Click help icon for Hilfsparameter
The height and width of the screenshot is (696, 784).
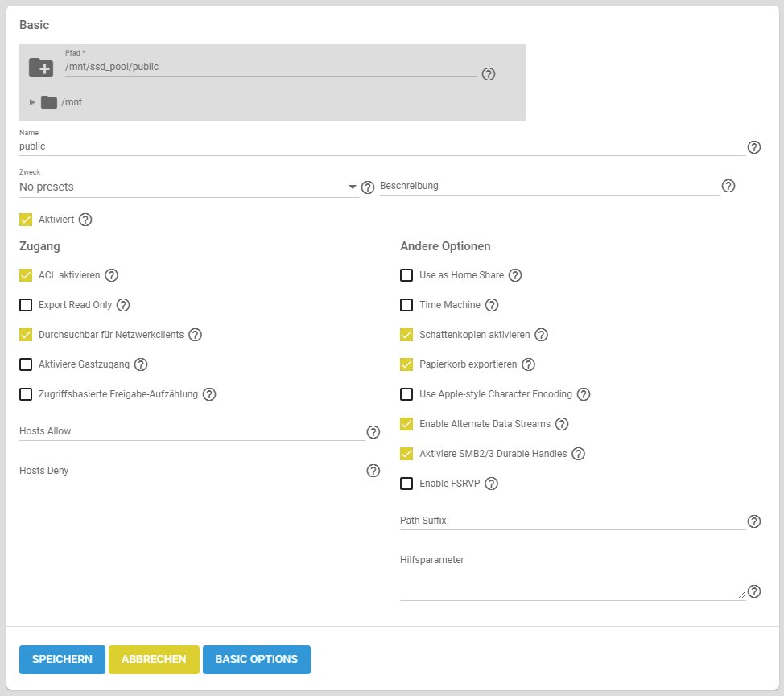point(754,591)
